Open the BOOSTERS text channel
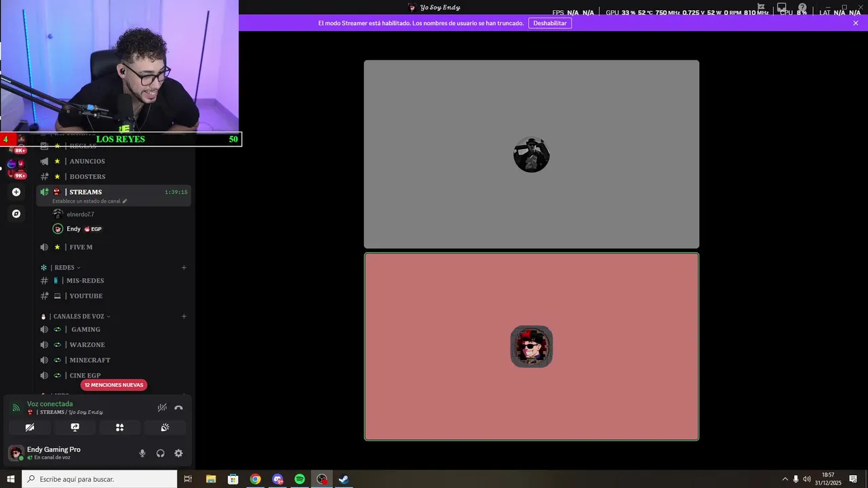Image resolution: width=868 pixels, height=488 pixels. [113, 177]
